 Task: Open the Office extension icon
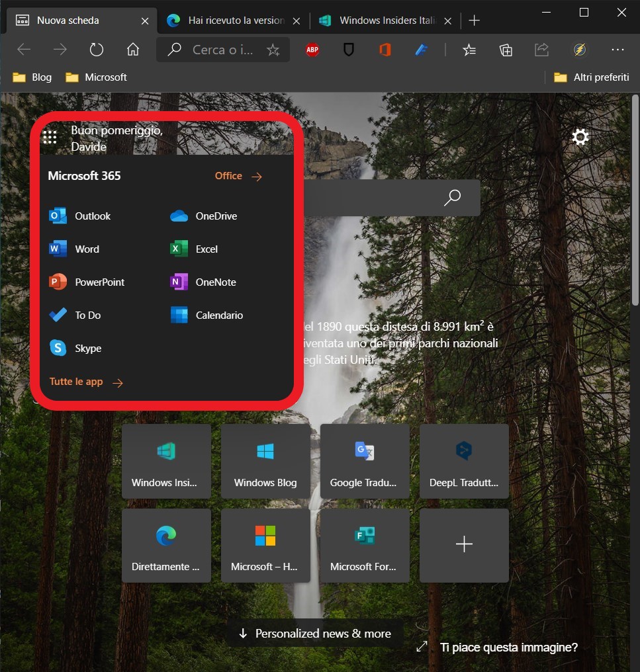385,50
